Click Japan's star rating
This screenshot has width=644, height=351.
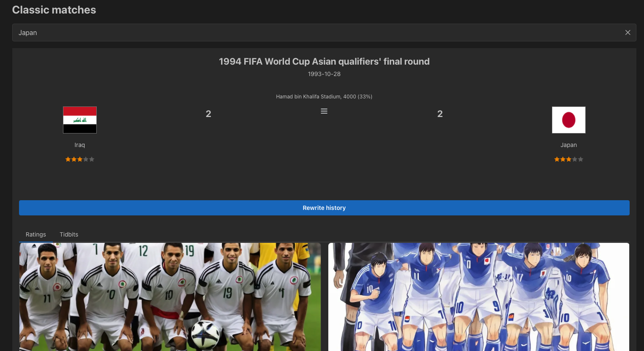(x=569, y=159)
